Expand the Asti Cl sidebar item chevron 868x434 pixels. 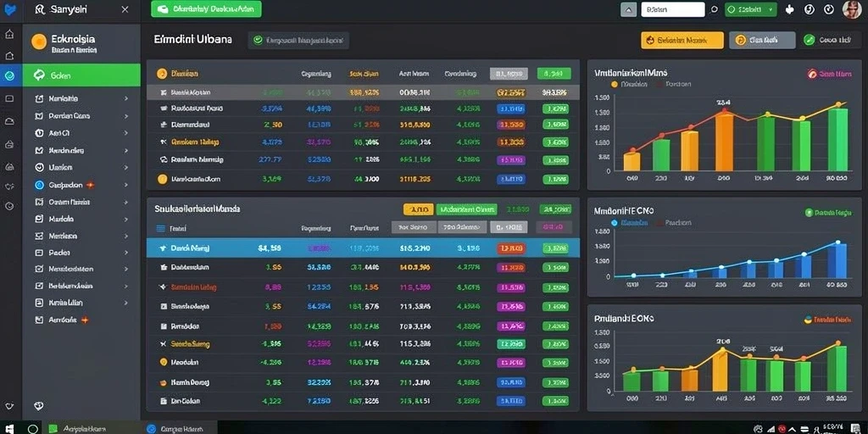click(x=126, y=133)
